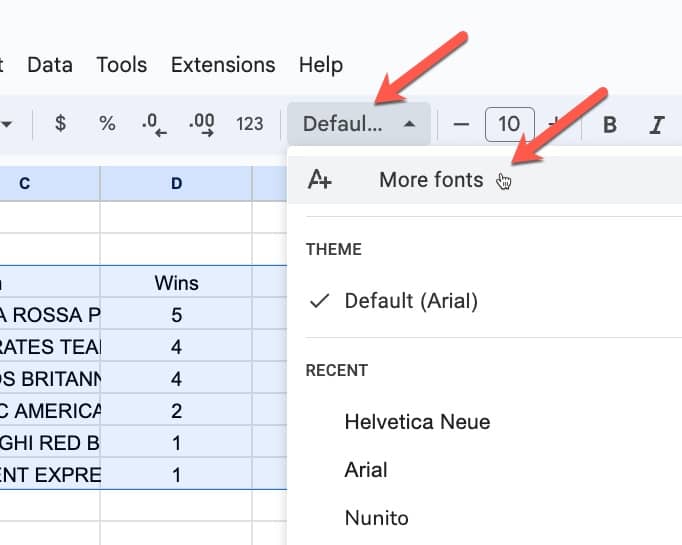Click the font size input field

pyautogui.click(x=509, y=124)
